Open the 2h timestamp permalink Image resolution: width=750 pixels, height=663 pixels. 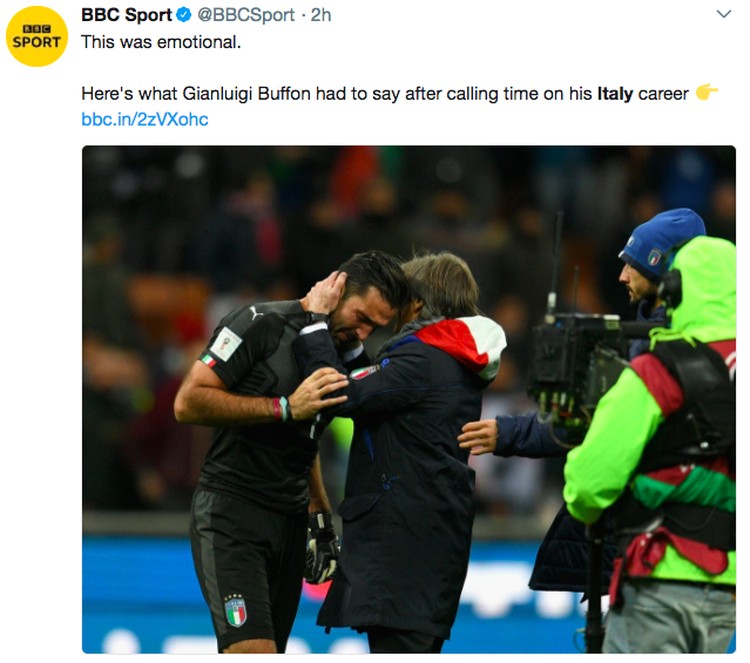tap(321, 15)
